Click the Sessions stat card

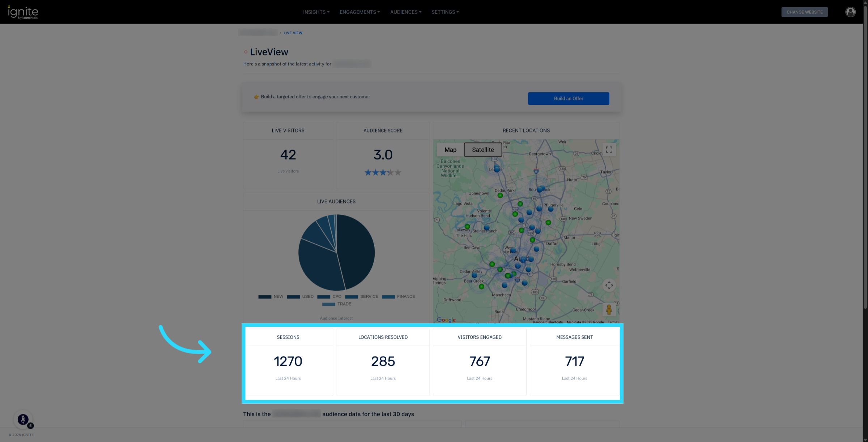[288, 361]
